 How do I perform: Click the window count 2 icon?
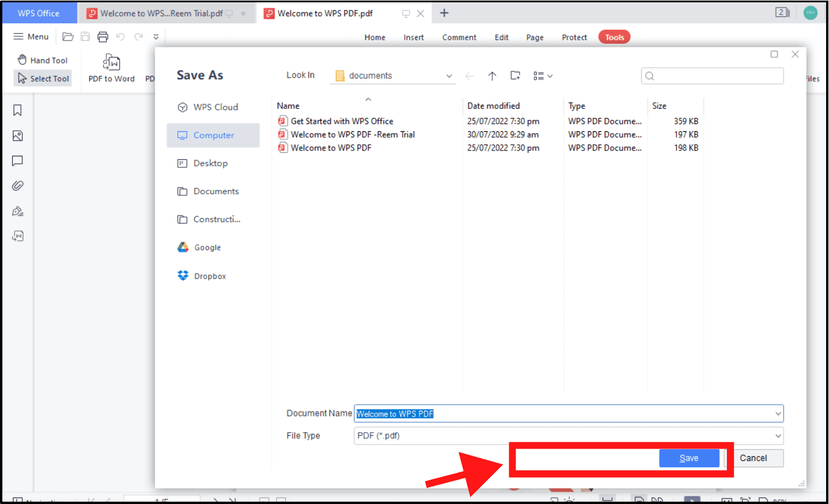tap(782, 12)
